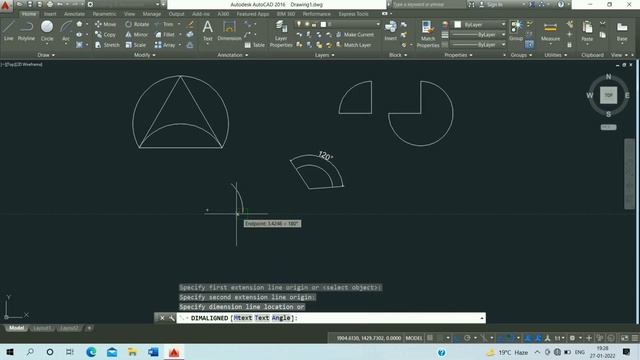This screenshot has height=360, width=640.
Task: Select the Dimension tool
Action: point(229,31)
